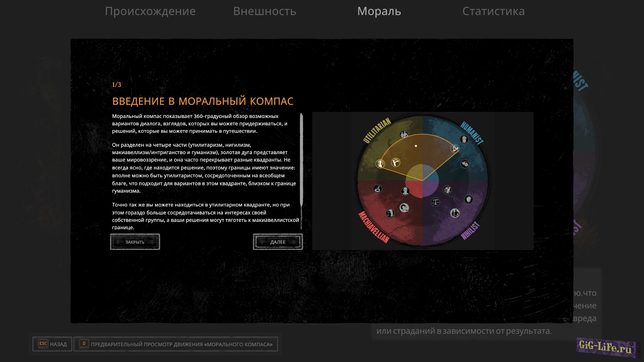Click the chess pieces icon on compass

click(x=380, y=163)
